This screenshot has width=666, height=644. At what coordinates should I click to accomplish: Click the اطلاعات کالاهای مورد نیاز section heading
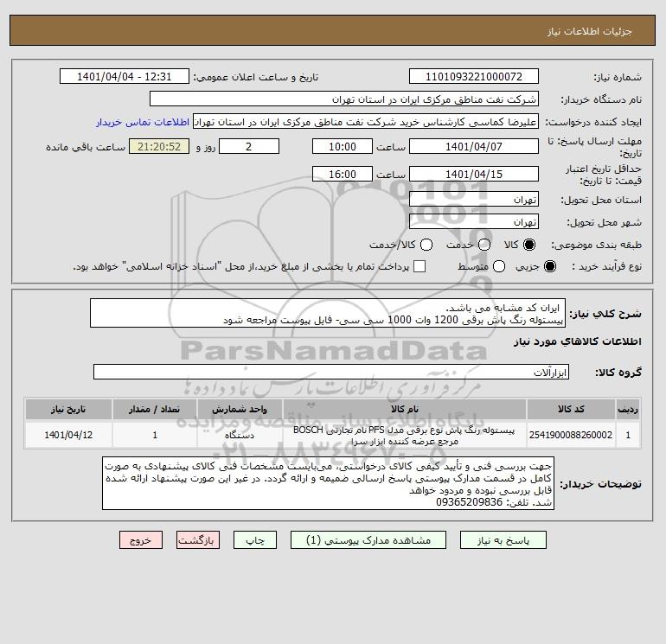click(x=577, y=341)
